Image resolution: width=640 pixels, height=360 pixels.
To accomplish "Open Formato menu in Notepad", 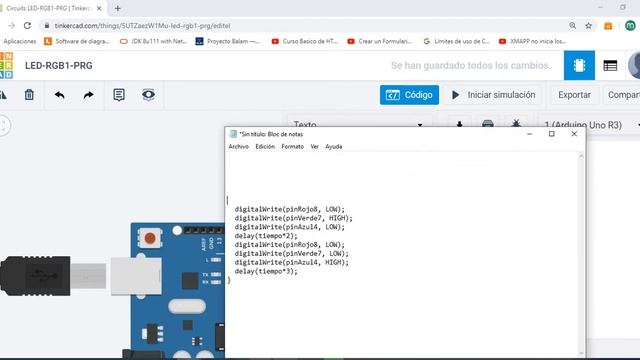I will click(x=292, y=147).
